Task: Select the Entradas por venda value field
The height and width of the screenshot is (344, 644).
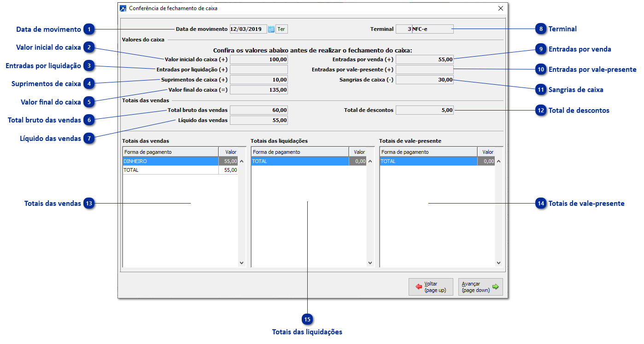Action: pos(425,59)
